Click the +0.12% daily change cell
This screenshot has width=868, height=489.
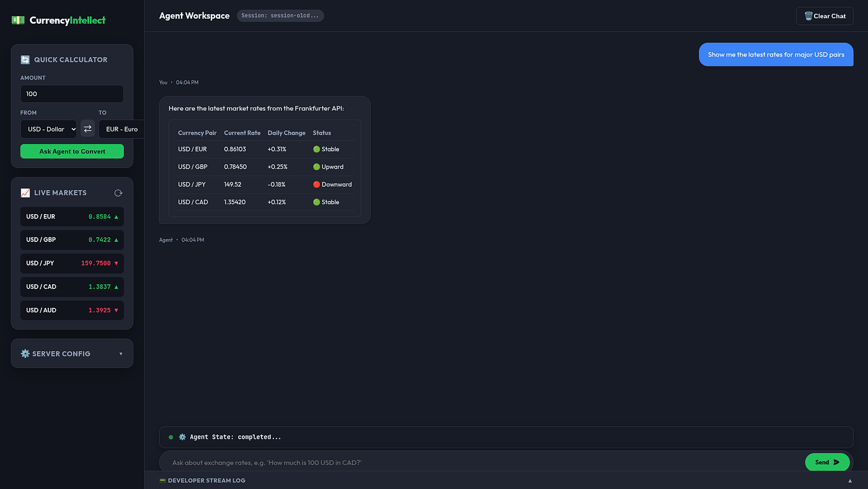pos(277,202)
